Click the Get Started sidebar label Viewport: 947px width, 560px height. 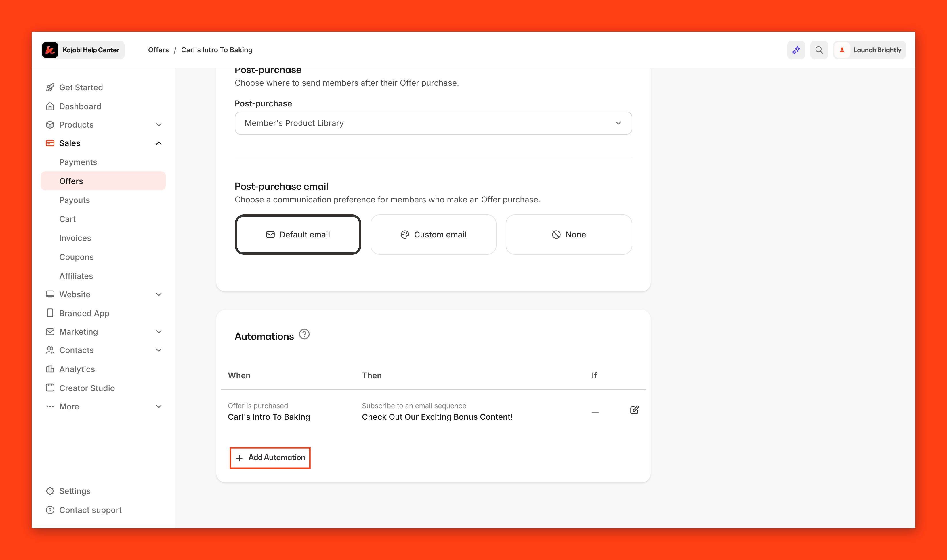(81, 88)
